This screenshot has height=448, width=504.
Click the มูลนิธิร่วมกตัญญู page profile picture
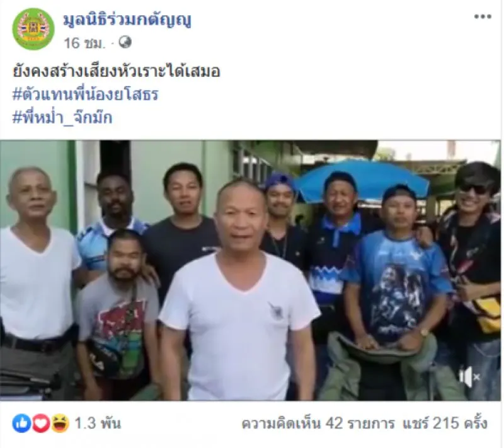[33, 29]
